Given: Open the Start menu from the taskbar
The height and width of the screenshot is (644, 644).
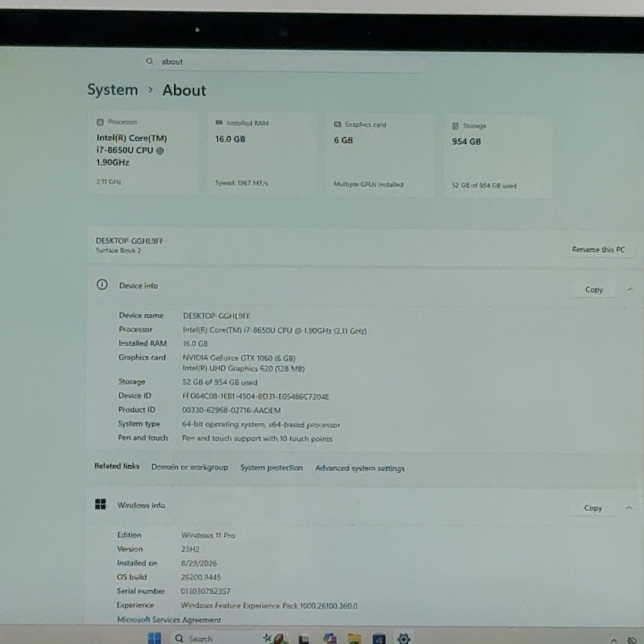Looking at the screenshot, I should coord(154,638).
